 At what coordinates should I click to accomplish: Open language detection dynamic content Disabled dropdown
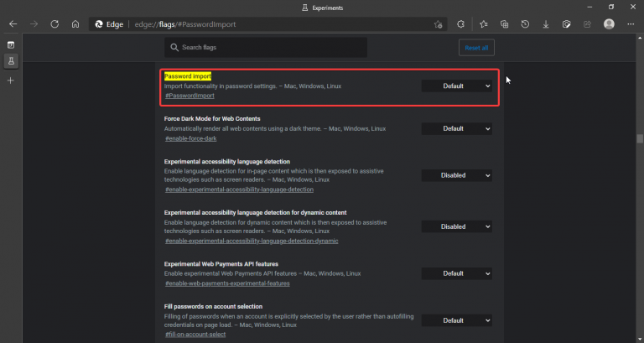[457, 226]
